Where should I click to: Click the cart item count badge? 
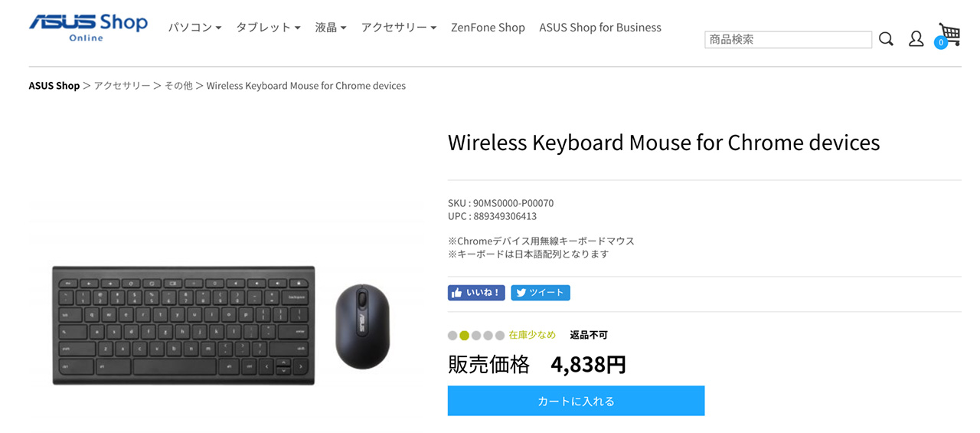click(x=941, y=43)
